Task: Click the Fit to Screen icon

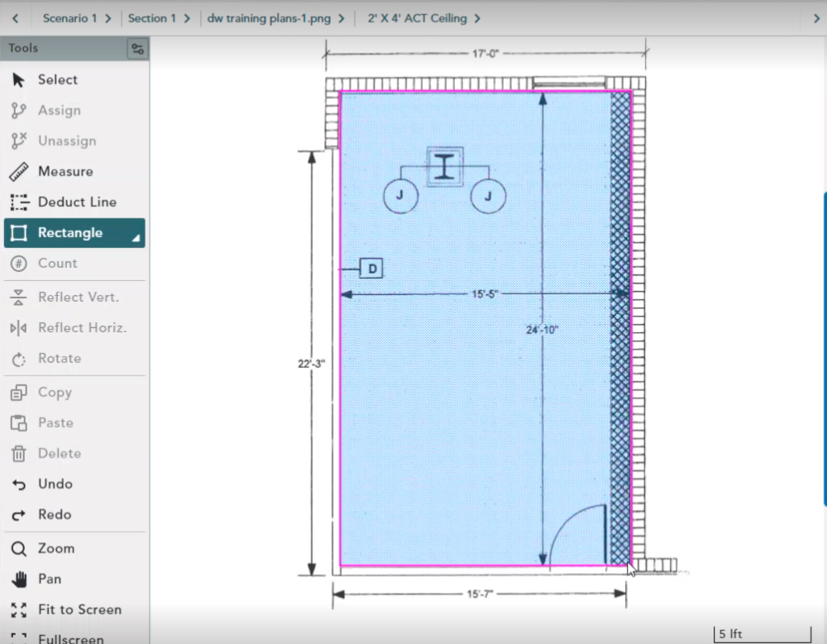Action: point(20,610)
